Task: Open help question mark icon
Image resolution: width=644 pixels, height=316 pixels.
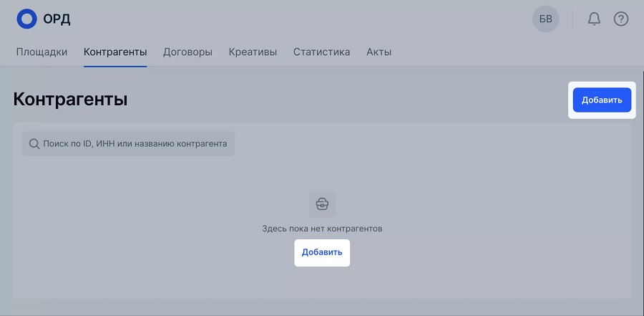Action: click(x=620, y=19)
